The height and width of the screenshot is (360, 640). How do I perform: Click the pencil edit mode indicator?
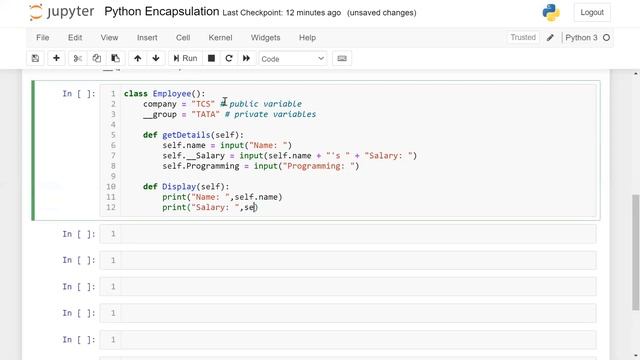(550, 38)
